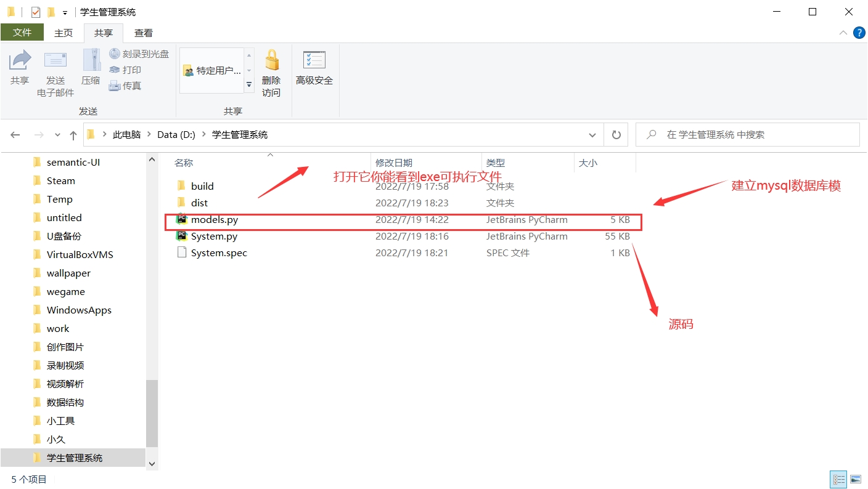Click New folder quick access icon
This screenshot has width=868, height=489.
click(51, 12)
